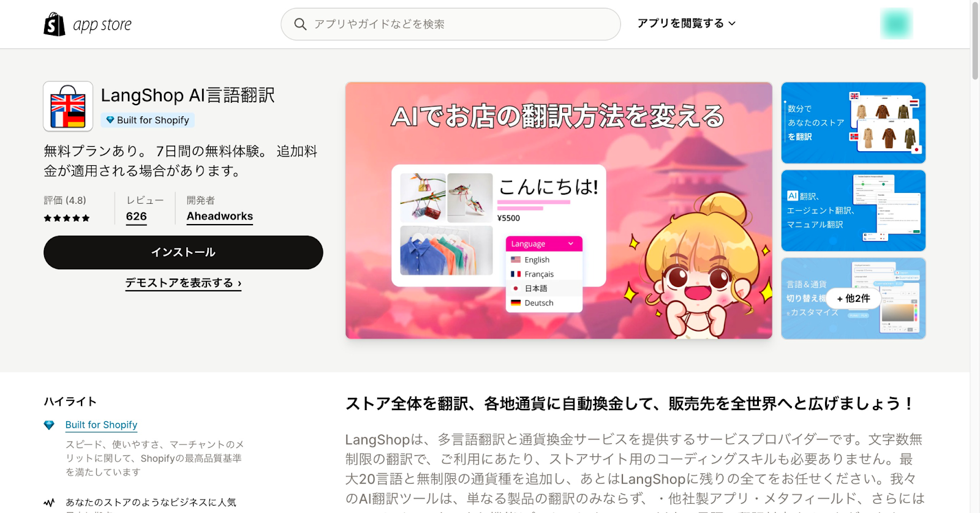
Task: Open the main AI translation banner image
Action: [559, 211]
